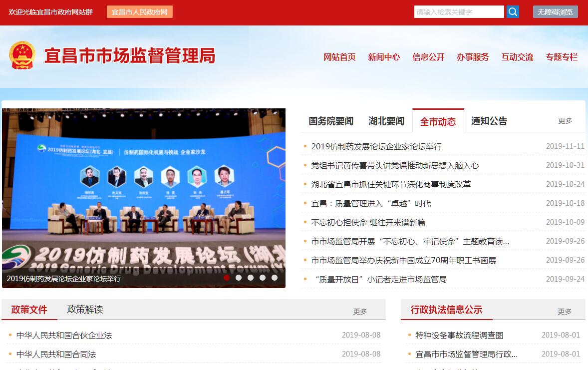Click the forum carousel banner image

tap(144, 190)
